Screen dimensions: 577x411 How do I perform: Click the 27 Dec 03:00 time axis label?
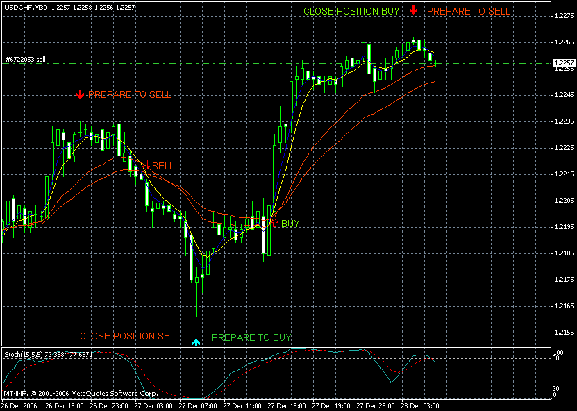[x=153, y=405]
